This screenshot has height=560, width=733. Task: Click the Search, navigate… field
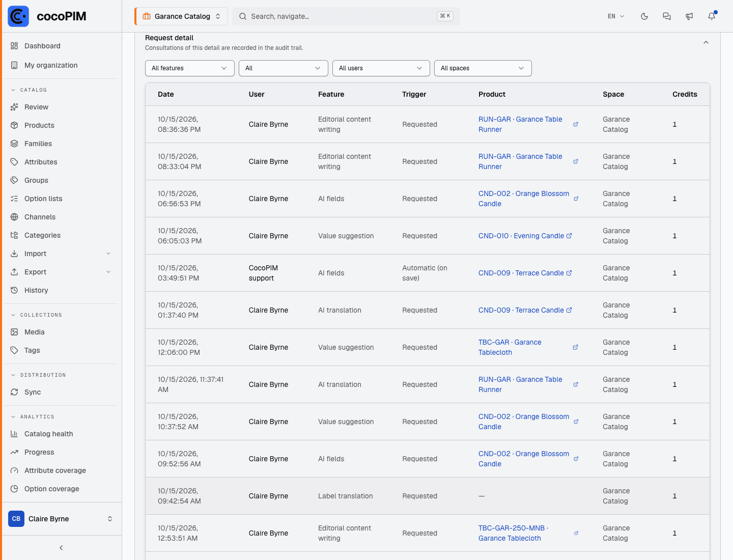tap(346, 16)
